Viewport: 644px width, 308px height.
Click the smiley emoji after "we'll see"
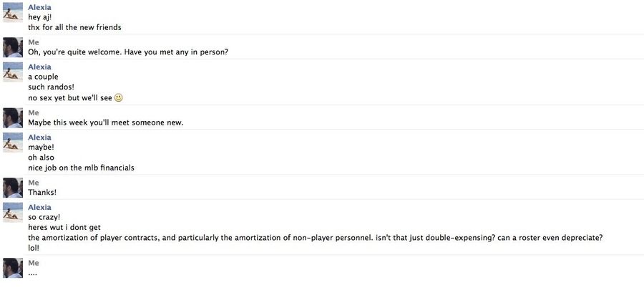pyautogui.click(x=118, y=98)
